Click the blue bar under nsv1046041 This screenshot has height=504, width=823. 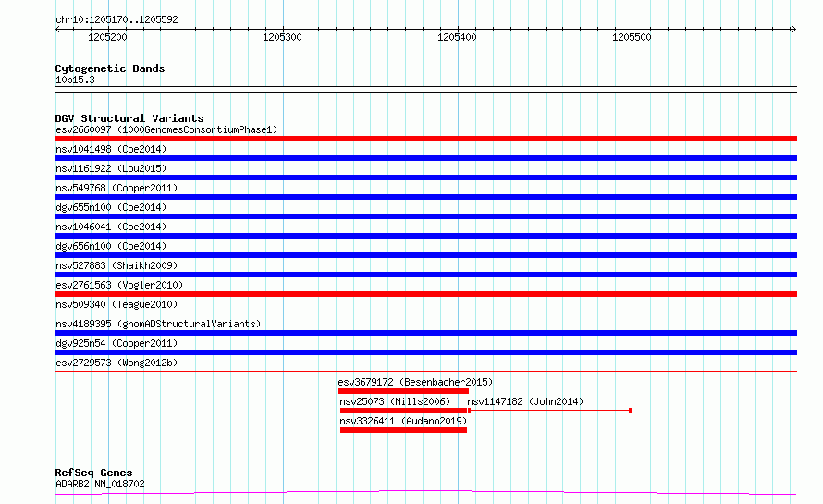click(x=425, y=236)
